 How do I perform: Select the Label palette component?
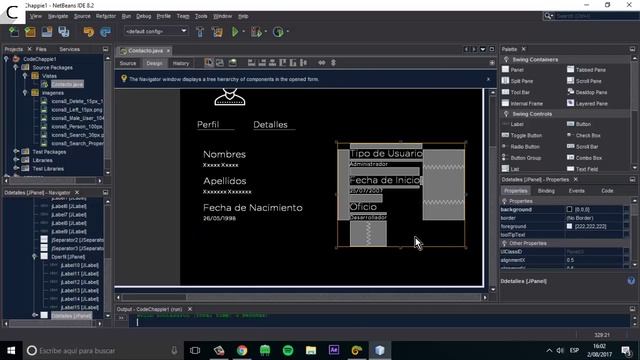point(513,124)
